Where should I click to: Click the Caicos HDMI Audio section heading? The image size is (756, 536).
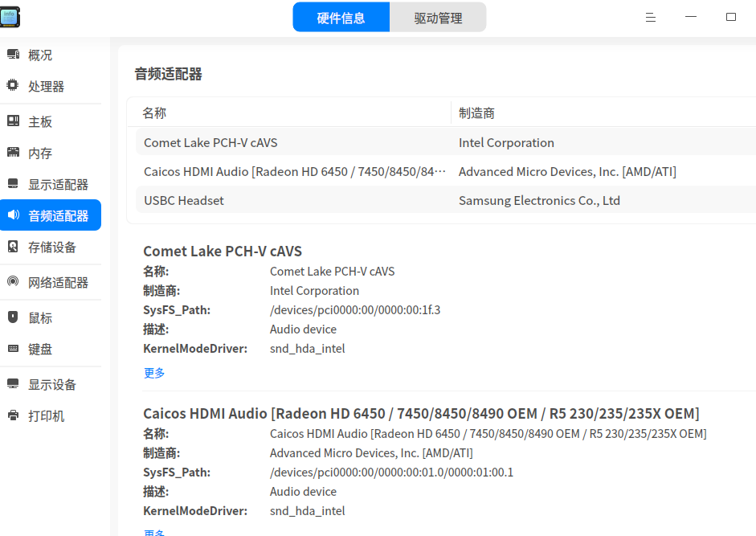click(x=421, y=414)
